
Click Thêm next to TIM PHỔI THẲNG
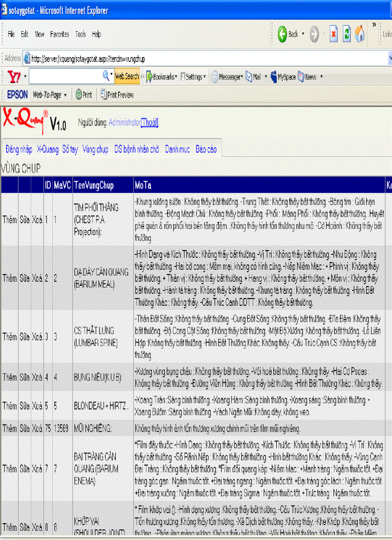(9, 219)
